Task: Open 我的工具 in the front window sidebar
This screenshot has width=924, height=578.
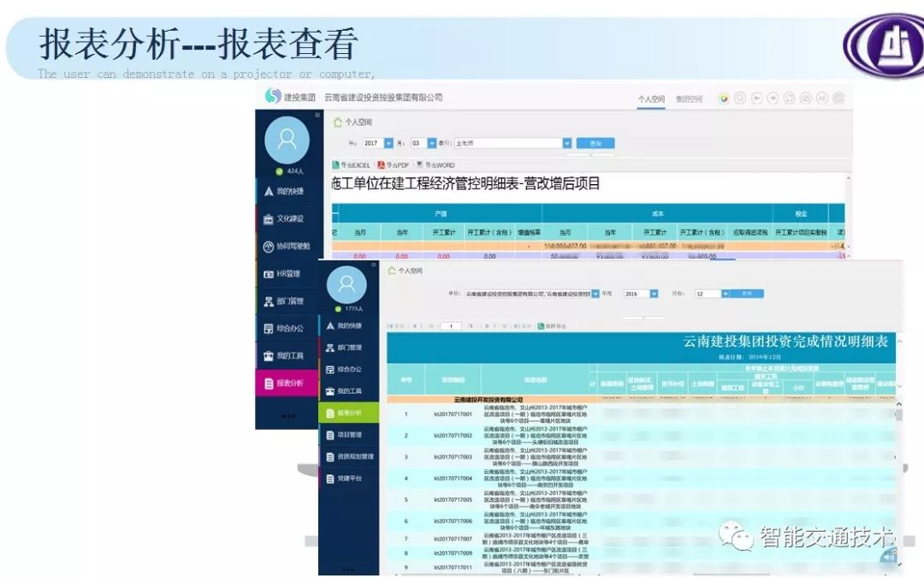Action: pyautogui.click(x=349, y=391)
